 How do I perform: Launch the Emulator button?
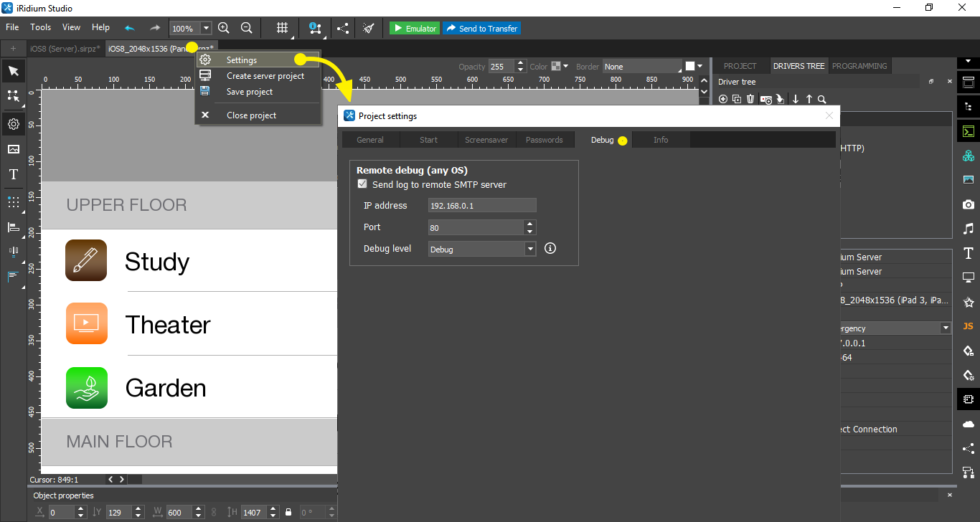(415, 28)
